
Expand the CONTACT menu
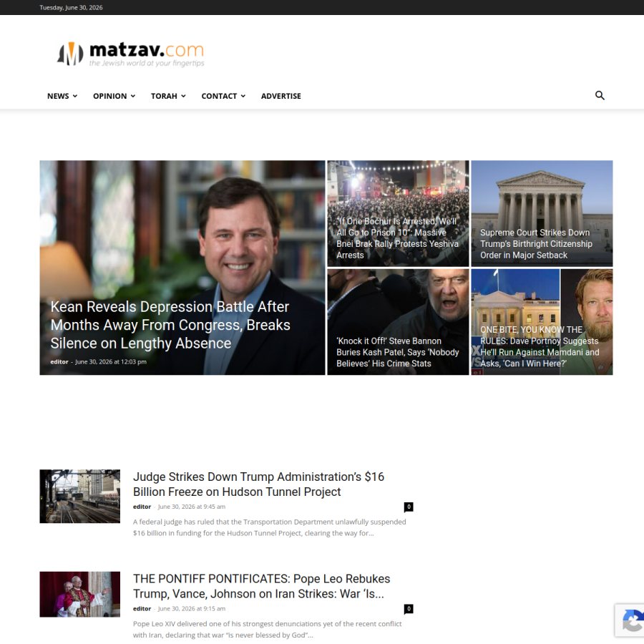[x=223, y=96]
